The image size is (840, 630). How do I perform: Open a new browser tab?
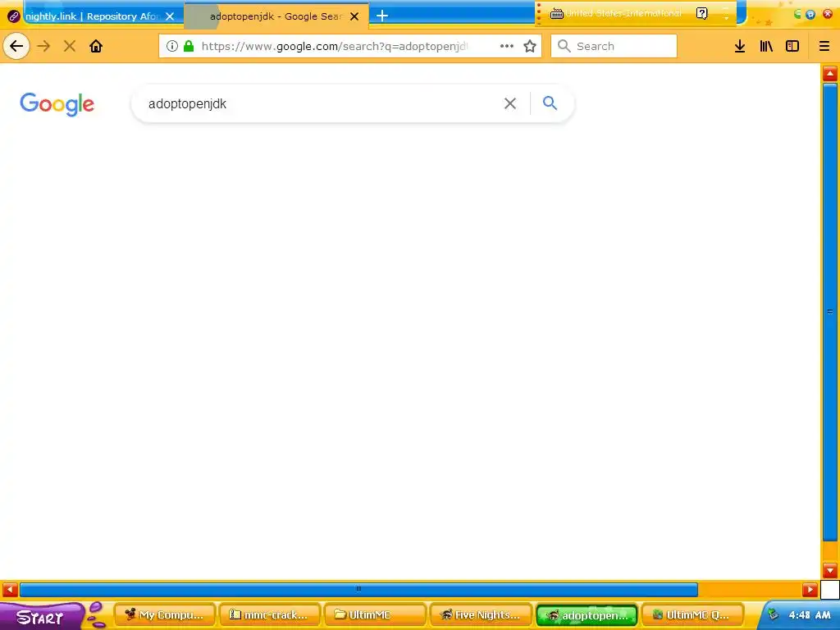click(382, 16)
